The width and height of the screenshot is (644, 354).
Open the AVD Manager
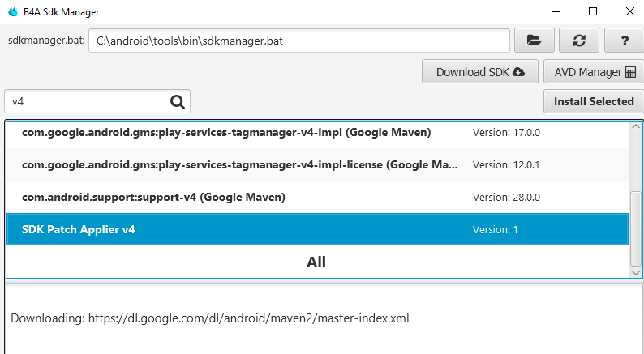(x=594, y=71)
